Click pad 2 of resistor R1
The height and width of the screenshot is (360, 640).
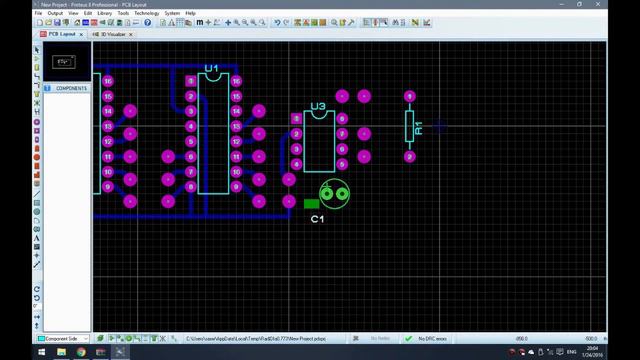click(409, 157)
